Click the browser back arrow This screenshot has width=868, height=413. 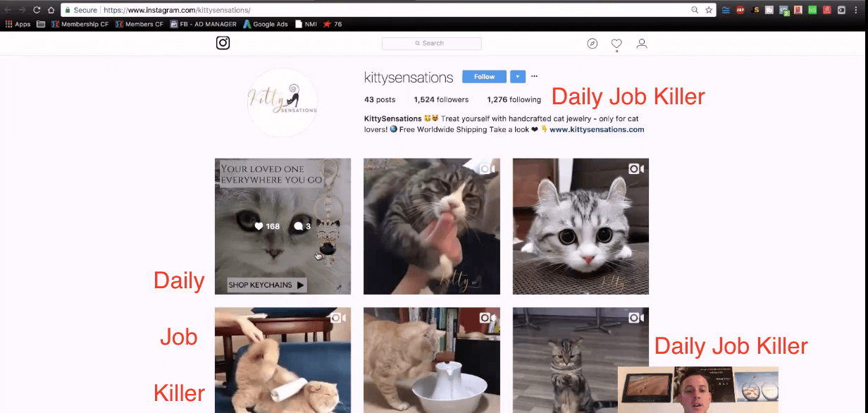(8, 10)
